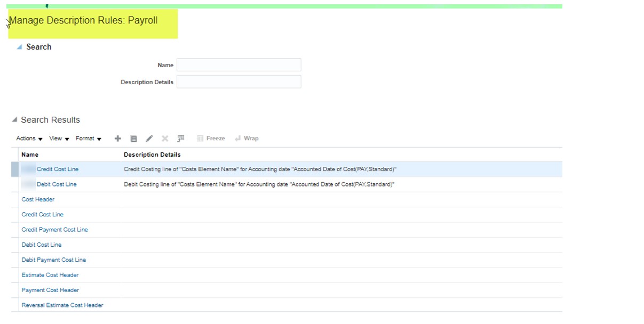The height and width of the screenshot is (324, 644).
Task: Open the Format dropdown menu
Action: (x=89, y=139)
